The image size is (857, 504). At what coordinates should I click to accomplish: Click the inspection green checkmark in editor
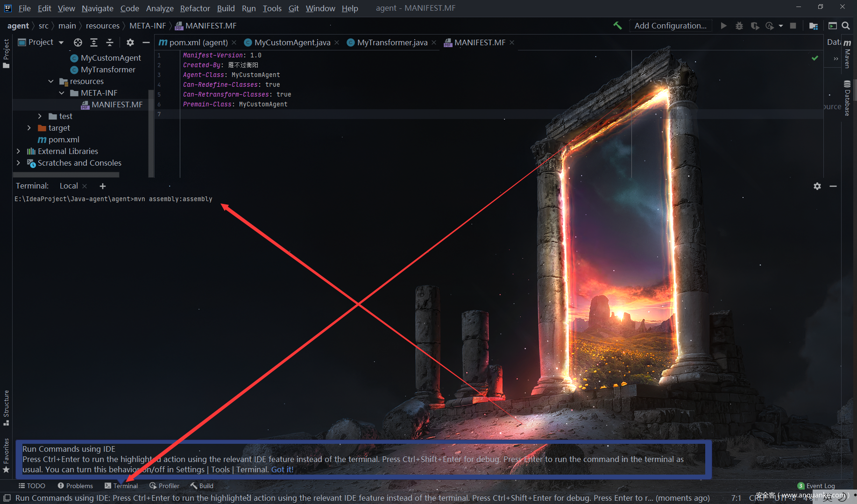pos(815,58)
